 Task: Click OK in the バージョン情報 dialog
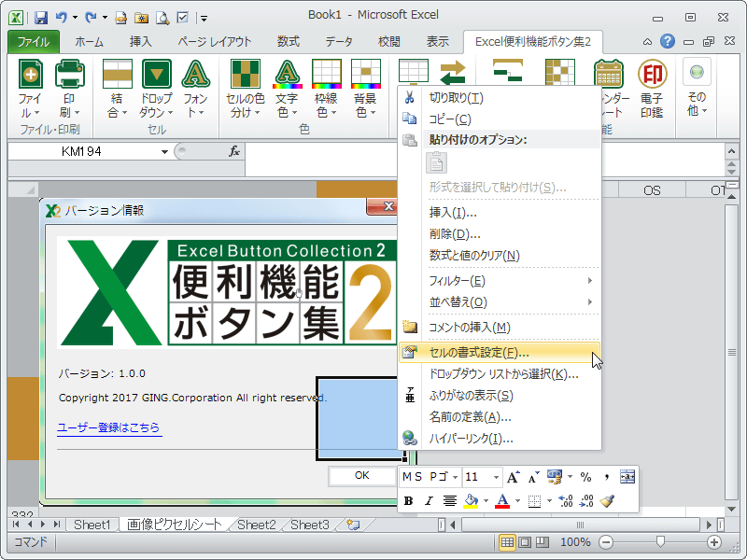[x=362, y=475]
